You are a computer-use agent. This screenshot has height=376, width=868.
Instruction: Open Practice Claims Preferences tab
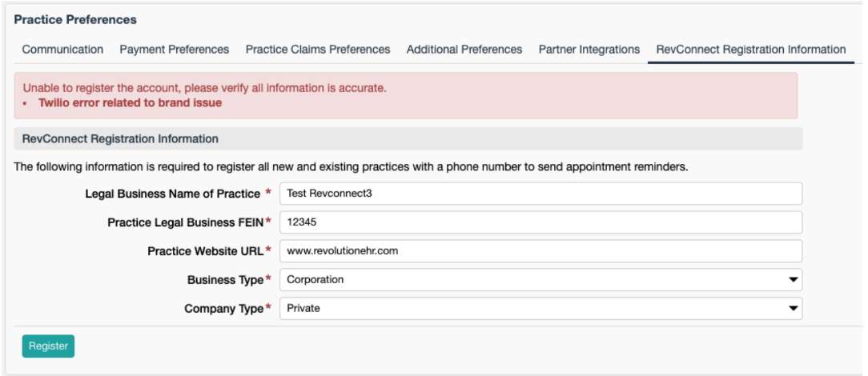[x=318, y=50]
